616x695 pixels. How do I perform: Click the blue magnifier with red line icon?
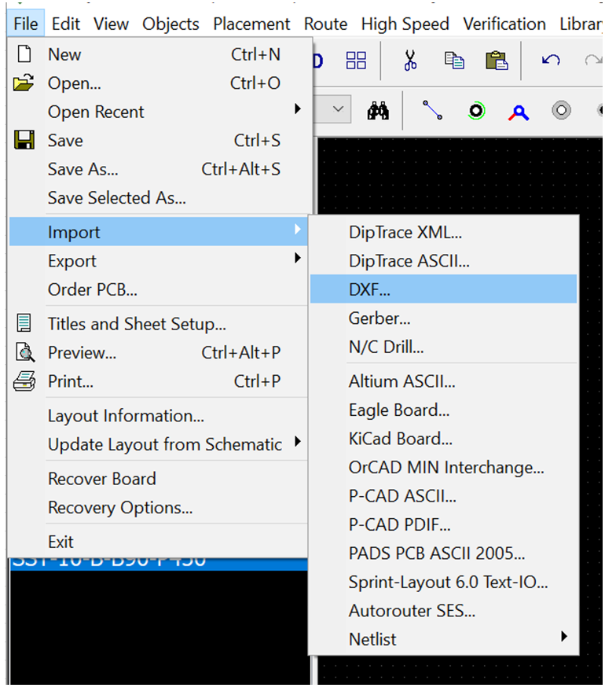[519, 112]
